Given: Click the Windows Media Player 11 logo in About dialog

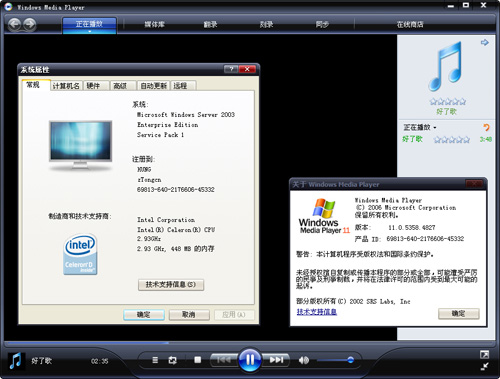Looking at the screenshot, I should coord(324,216).
